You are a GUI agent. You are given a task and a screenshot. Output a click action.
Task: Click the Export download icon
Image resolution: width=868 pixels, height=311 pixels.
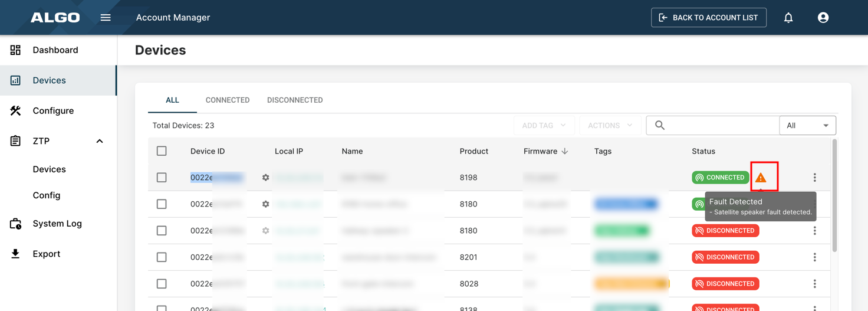[15, 254]
